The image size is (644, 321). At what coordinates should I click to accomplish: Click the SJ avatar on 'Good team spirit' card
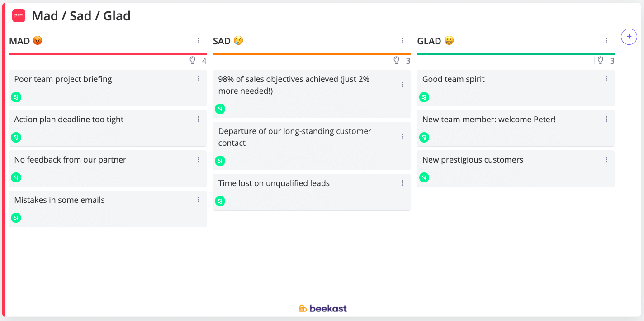pos(424,97)
